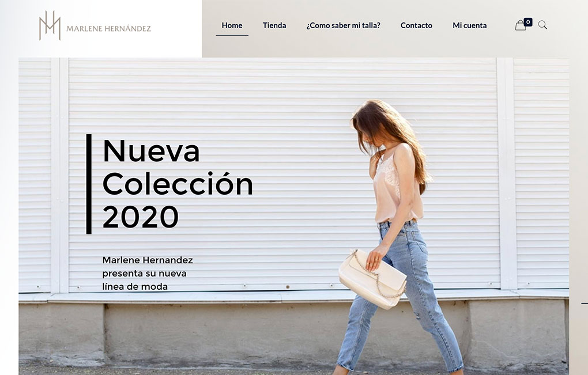Click the 2020 text in the banner
The height and width of the screenshot is (375, 588).
pyautogui.click(x=140, y=217)
